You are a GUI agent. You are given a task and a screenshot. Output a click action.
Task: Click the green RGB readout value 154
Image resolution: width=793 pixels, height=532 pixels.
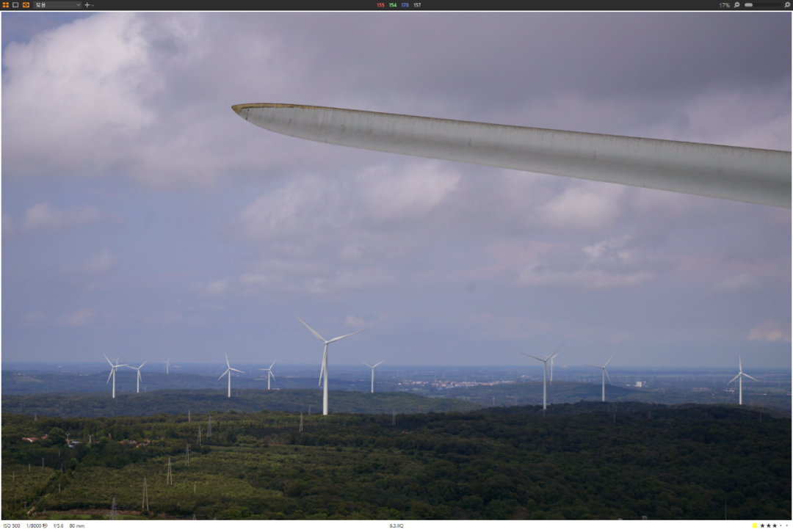click(x=392, y=5)
